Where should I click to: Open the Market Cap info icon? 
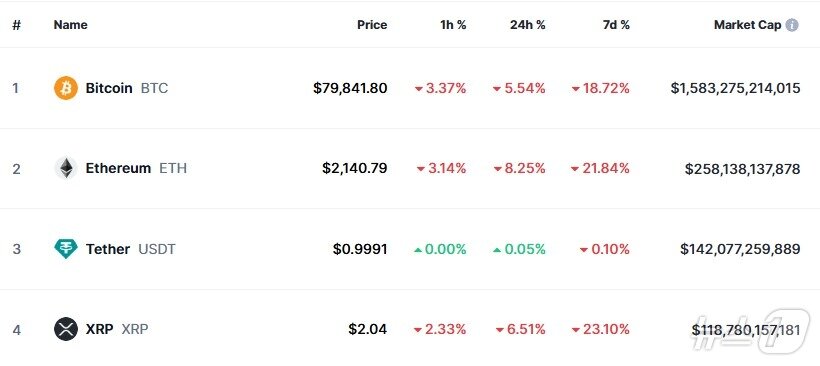tap(792, 25)
